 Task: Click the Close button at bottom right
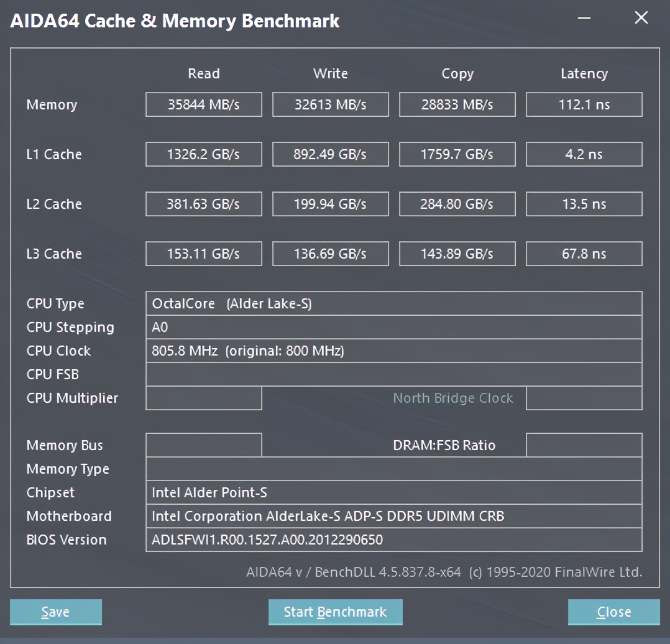click(x=613, y=612)
